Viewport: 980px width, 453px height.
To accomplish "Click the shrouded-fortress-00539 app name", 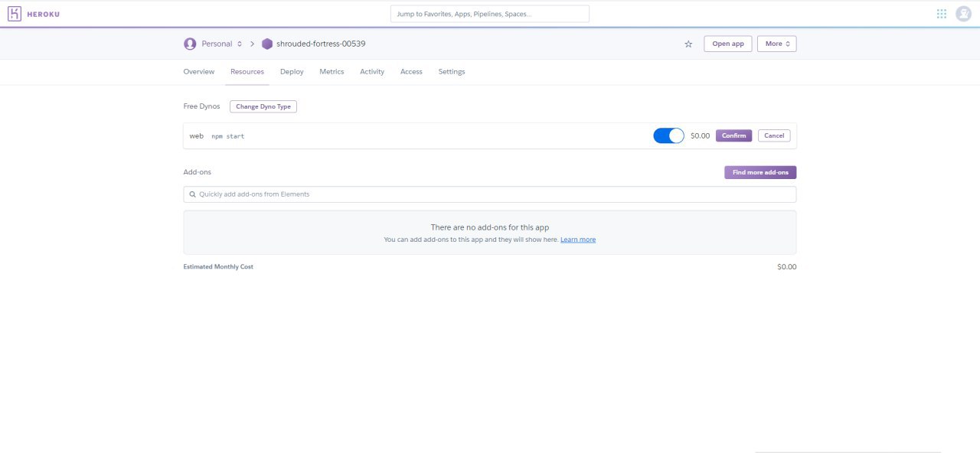I will pos(321,44).
